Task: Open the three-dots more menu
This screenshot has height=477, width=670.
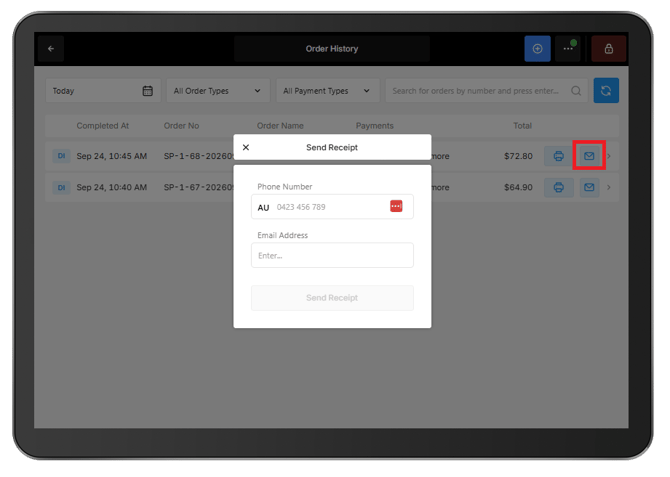Action: tap(568, 49)
